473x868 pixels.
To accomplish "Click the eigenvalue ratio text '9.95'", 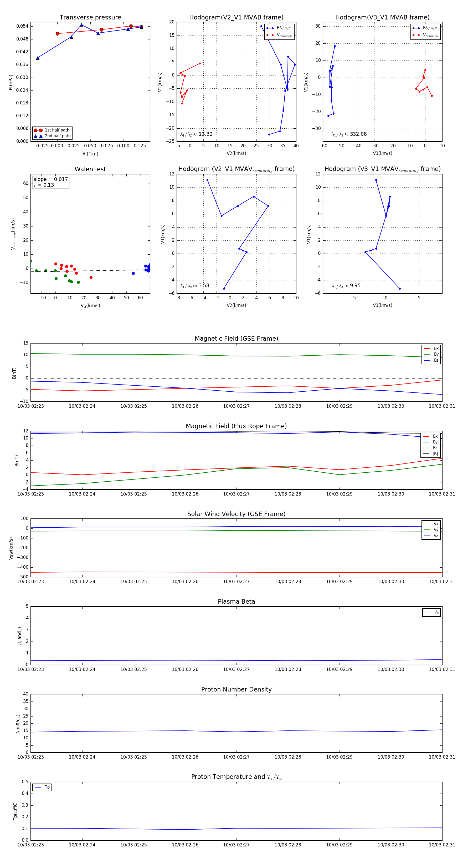I will click(x=355, y=286).
